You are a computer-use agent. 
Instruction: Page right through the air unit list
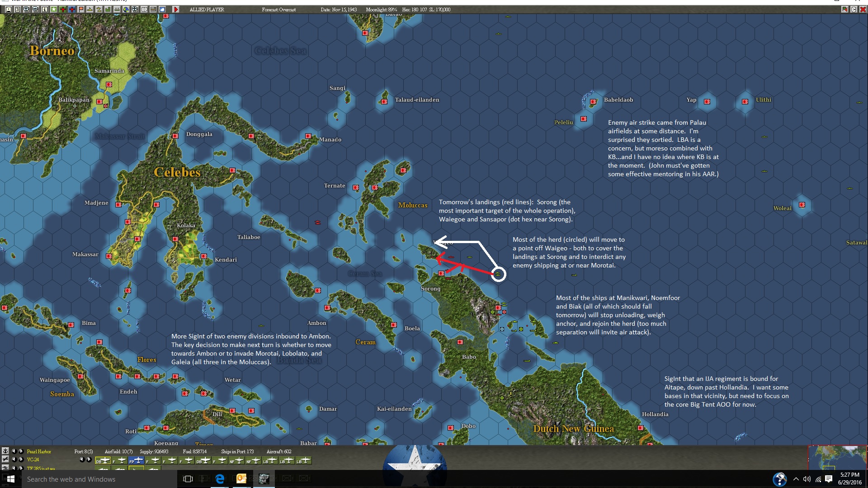pyautogui.click(x=89, y=460)
